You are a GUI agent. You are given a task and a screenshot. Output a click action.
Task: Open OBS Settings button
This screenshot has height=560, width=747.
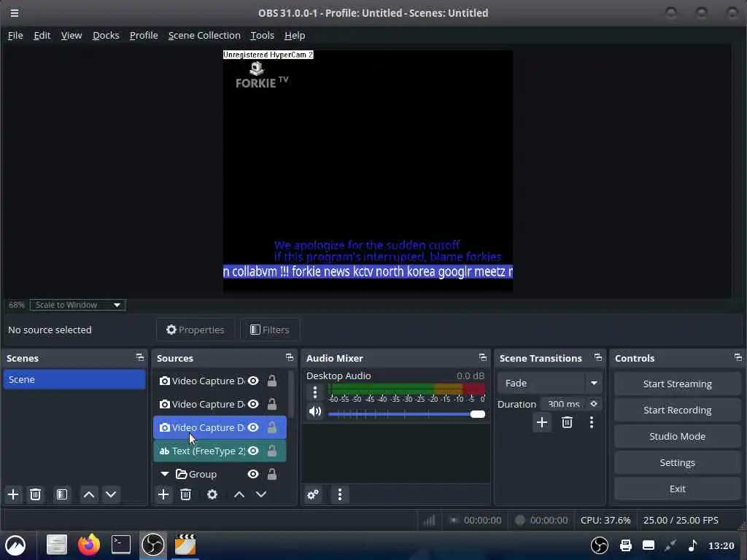pyautogui.click(x=677, y=462)
